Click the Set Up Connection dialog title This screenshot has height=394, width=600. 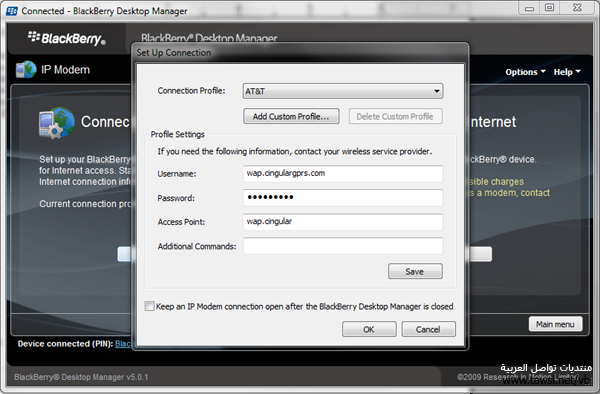tap(174, 53)
